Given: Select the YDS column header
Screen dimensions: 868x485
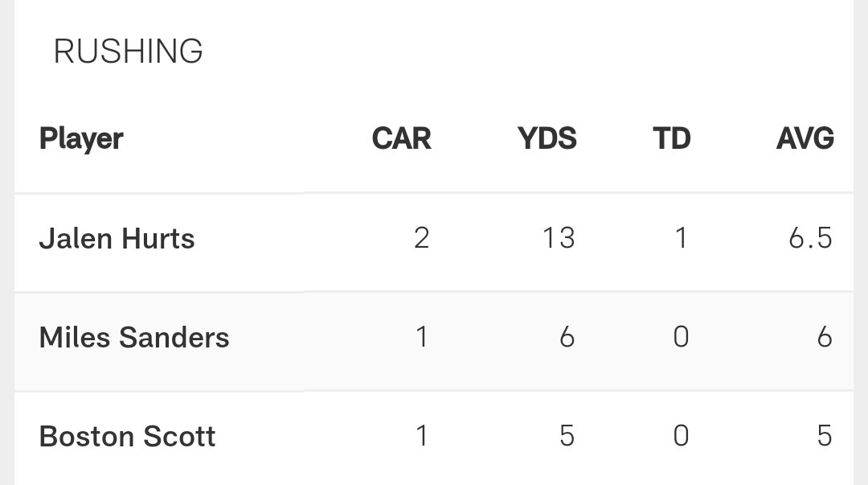Looking at the screenshot, I should coord(547,138).
